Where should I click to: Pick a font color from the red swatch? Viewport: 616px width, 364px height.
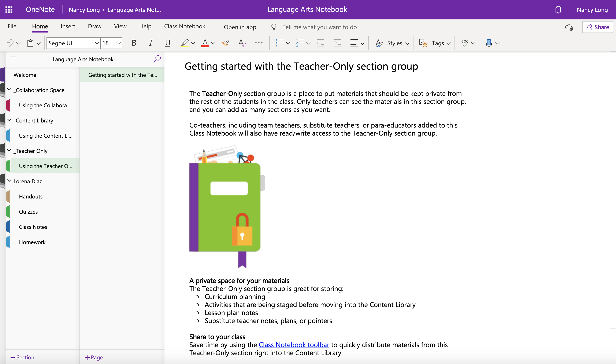tap(205, 43)
